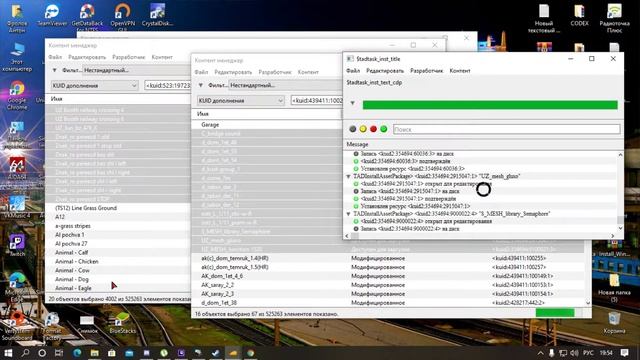This screenshot has width=640, height=360.
Task: Open the Новая папка (5) desktop folder
Action: pos(614,287)
